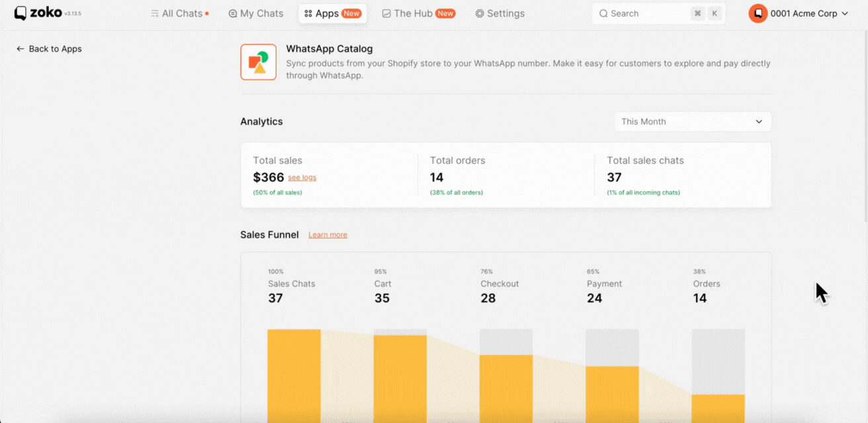
Task: Open the This Month period dropdown
Action: pos(693,122)
